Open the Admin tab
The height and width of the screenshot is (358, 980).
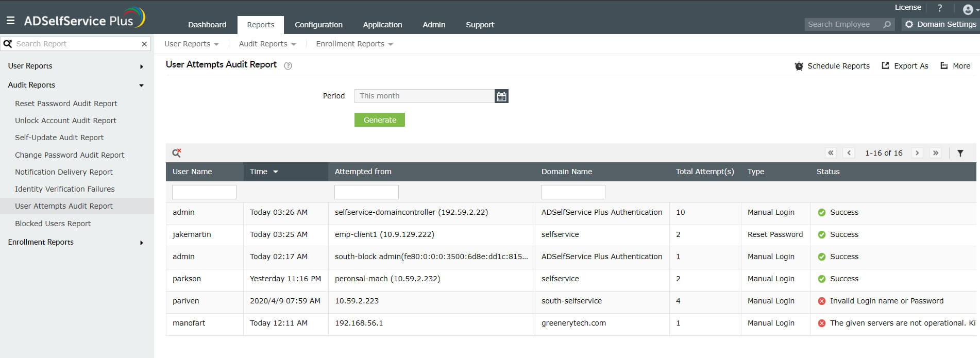tap(434, 25)
